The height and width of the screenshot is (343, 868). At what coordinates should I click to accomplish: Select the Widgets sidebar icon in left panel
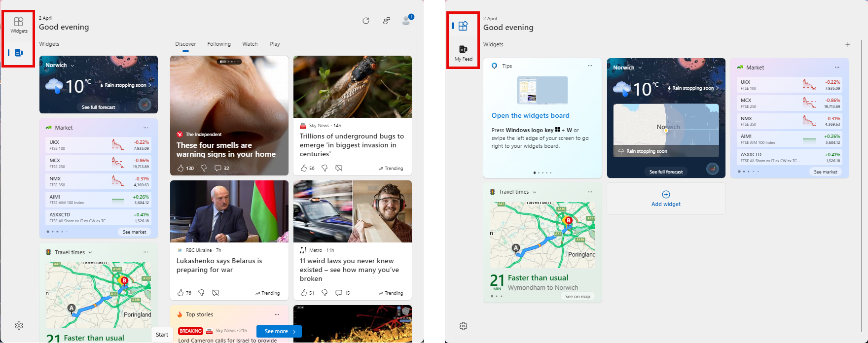tap(19, 25)
